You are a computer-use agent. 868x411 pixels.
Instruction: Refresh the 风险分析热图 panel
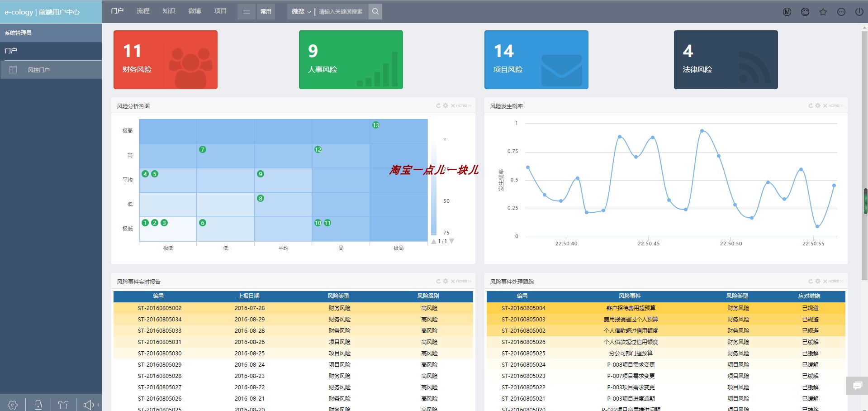click(x=438, y=105)
